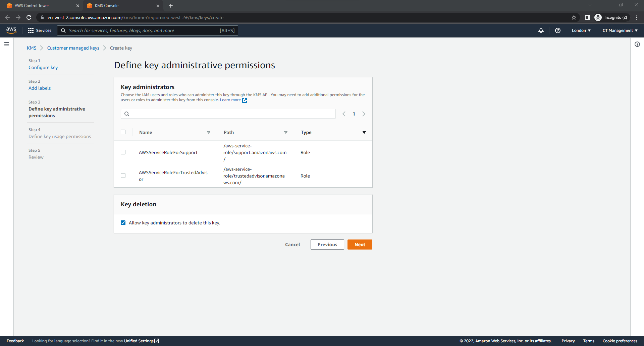Switch to the AWS Control Tower tab

point(43,6)
